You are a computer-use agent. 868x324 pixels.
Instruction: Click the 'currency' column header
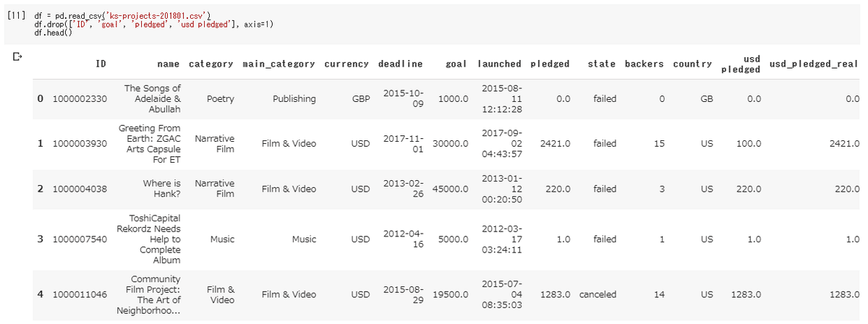[x=347, y=64]
